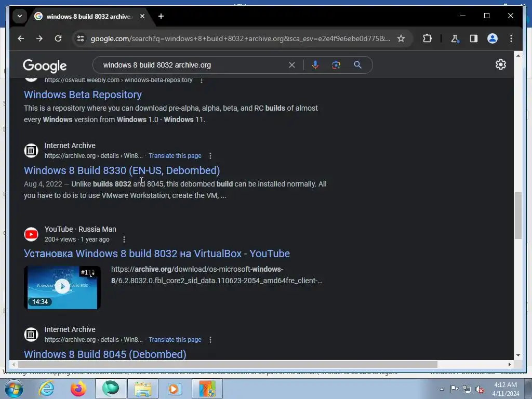Click the horizontal scrollbar thumb
This screenshot has height=399, width=532.
[228, 364]
